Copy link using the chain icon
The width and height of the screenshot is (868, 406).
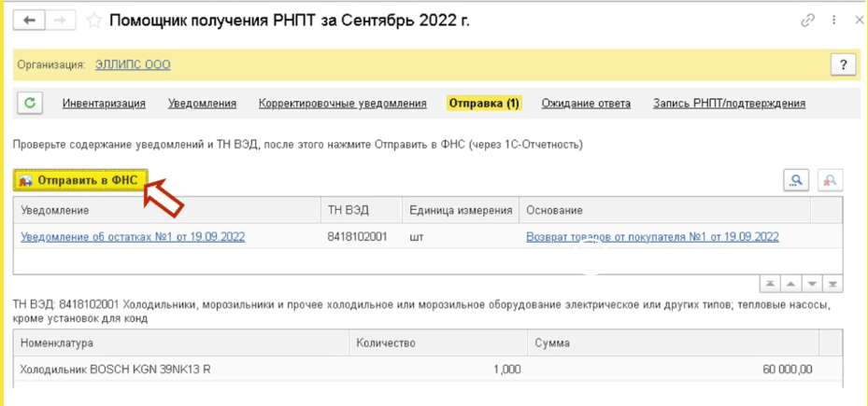(x=808, y=21)
